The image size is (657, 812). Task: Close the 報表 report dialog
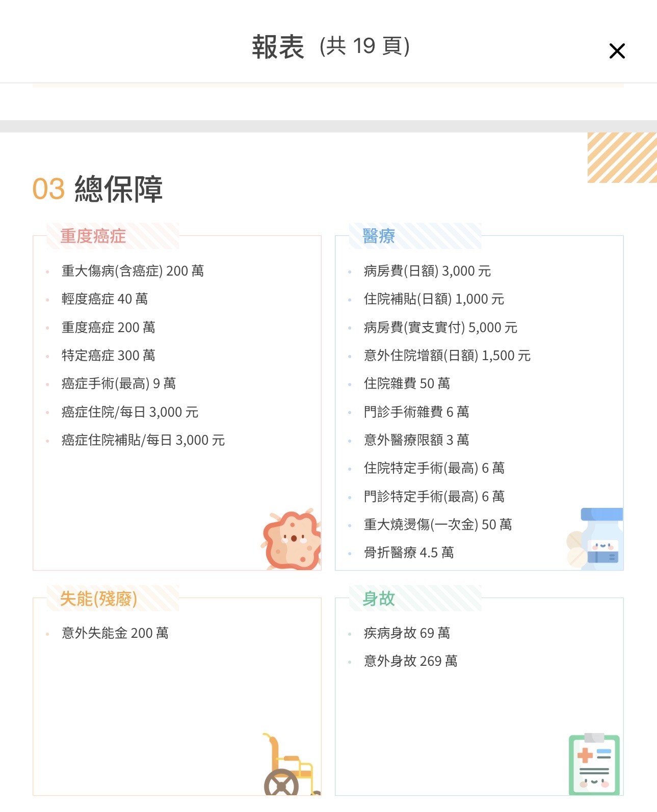pyautogui.click(x=617, y=51)
